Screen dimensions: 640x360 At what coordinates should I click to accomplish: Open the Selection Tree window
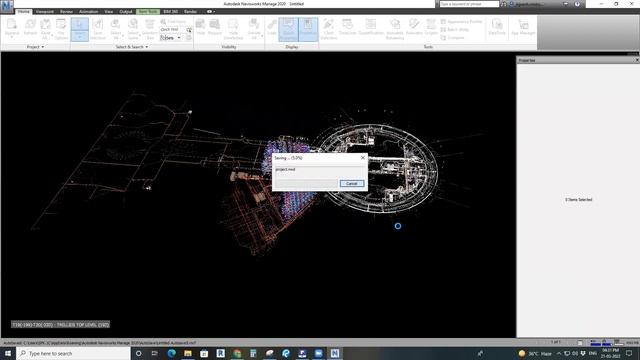(150, 29)
